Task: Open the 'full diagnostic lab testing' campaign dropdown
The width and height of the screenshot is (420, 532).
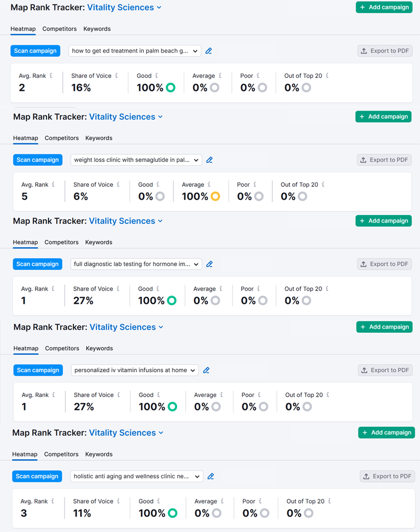Action: pyautogui.click(x=136, y=264)
